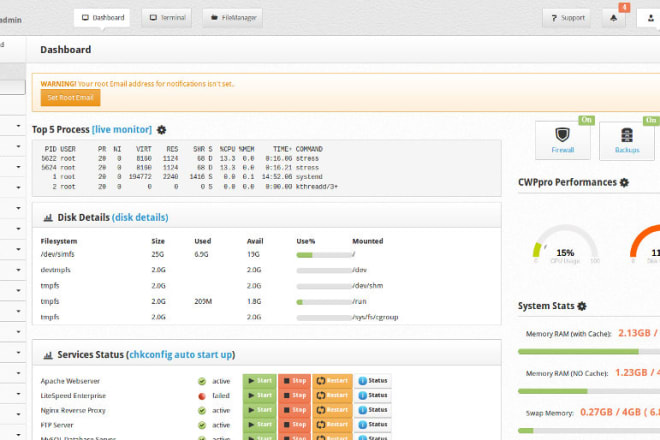Start the FTP Server service
Screen dimensions: 660x440
click(x=260, y=425)
